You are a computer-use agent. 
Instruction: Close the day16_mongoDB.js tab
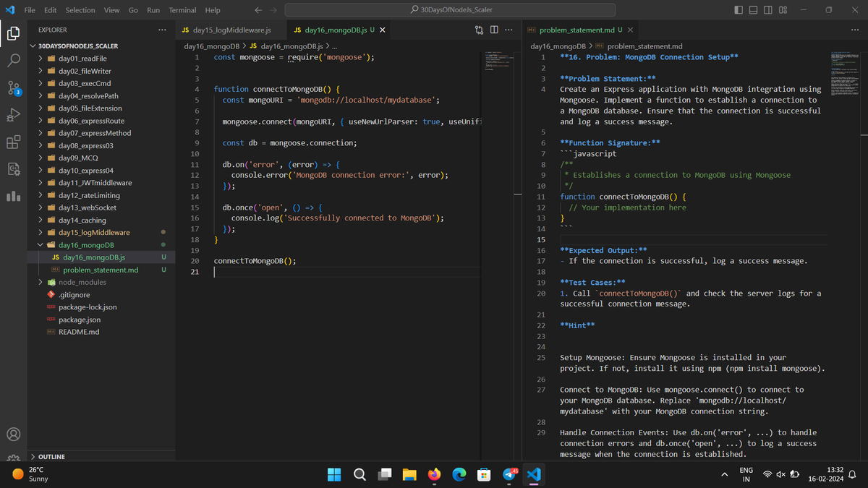(383, 30)
